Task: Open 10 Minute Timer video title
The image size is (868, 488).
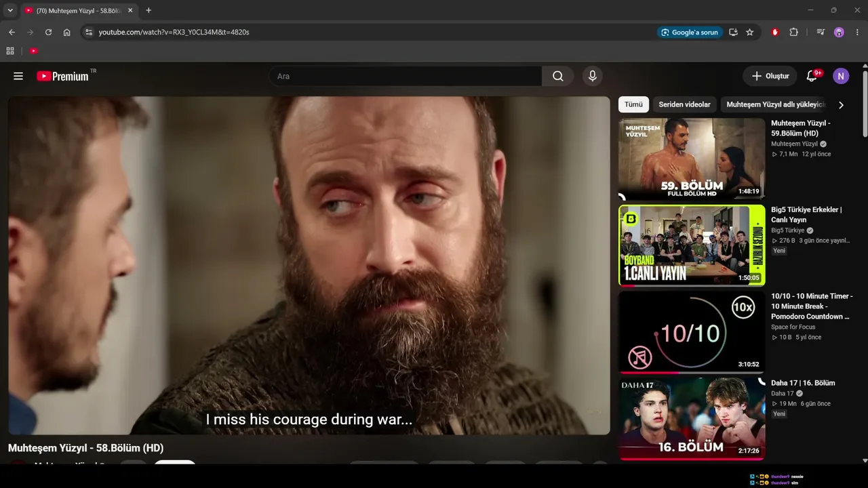Action: 812,306
